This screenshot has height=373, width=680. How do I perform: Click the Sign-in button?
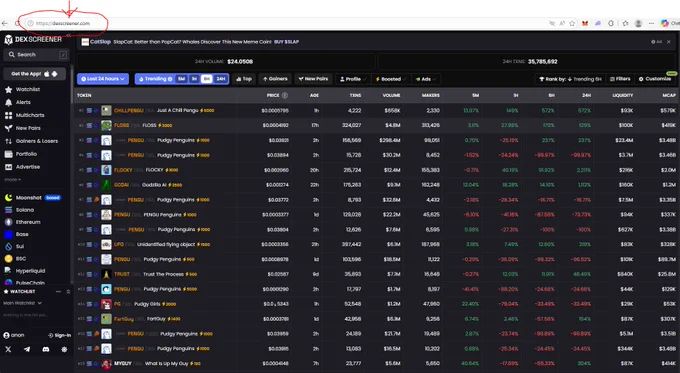[59, 335]
